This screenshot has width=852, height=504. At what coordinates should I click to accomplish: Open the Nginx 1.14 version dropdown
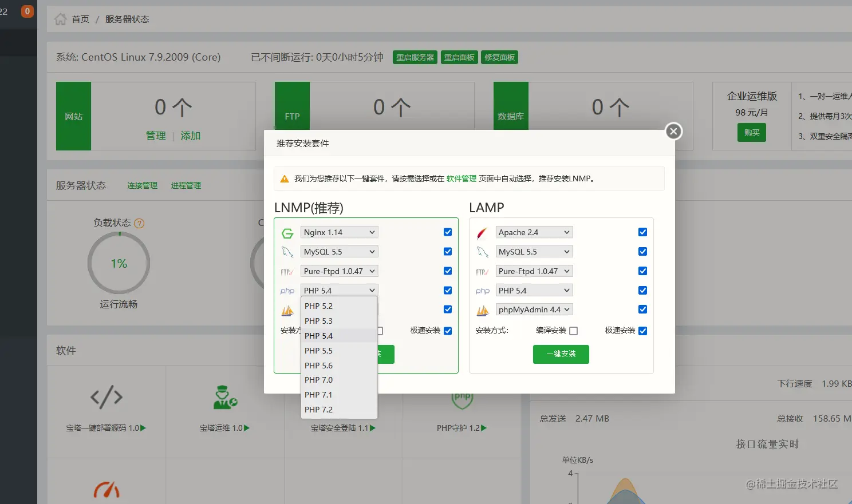pyautogui.click(x=340, y=232)
